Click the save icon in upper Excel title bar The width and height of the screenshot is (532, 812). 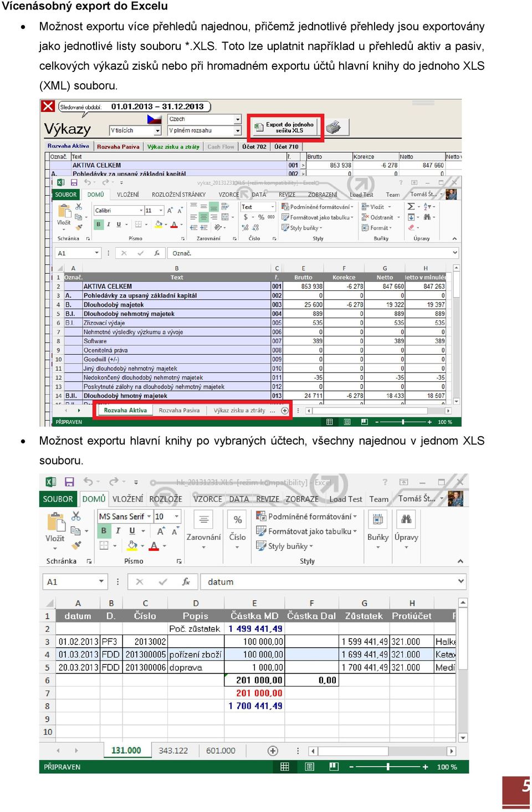pos(74,182)
